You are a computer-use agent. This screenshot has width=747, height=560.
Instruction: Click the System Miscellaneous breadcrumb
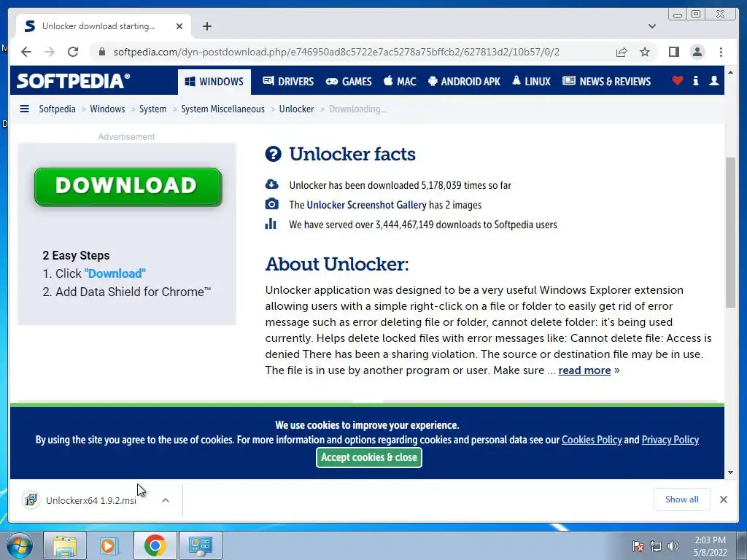(x=222, y=109)
